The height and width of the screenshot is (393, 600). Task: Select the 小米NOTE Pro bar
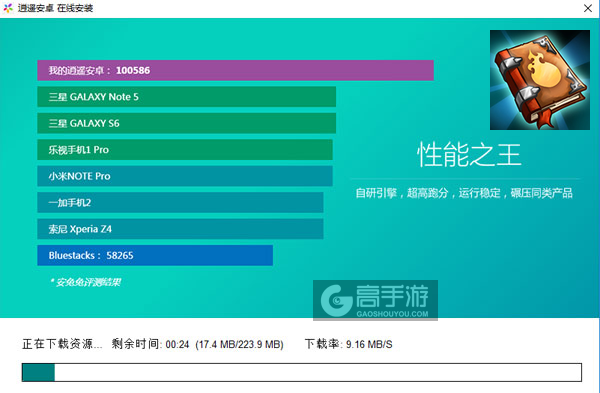tap(185, 176)
